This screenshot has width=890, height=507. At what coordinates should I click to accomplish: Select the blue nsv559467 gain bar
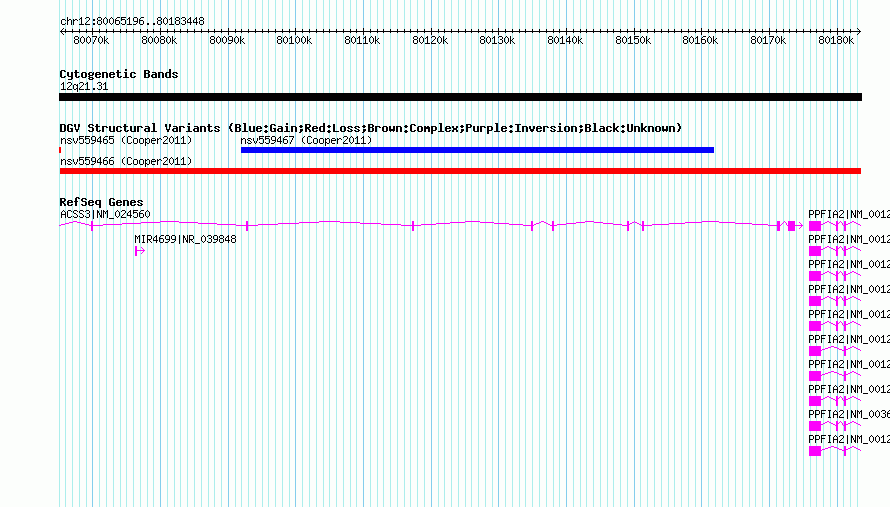point(477,150)
